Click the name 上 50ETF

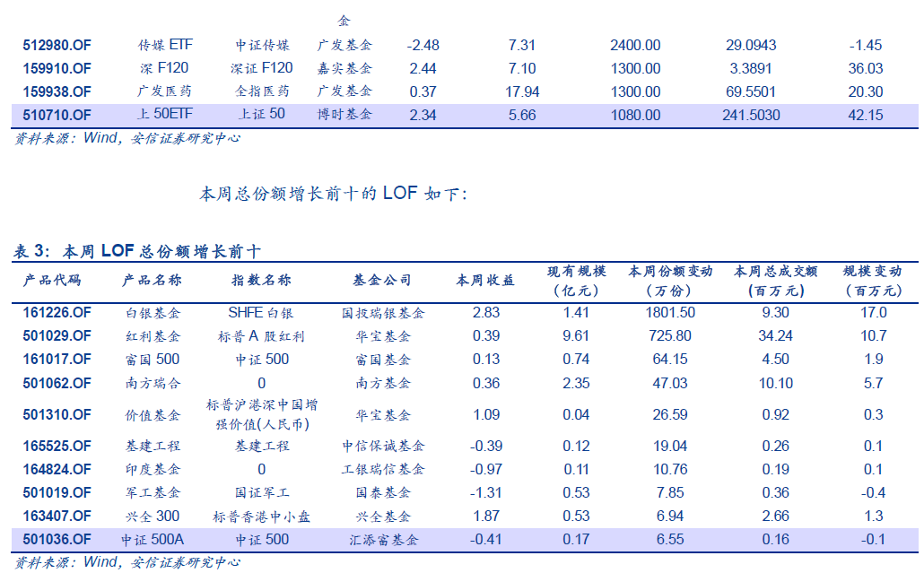[164, 114]
